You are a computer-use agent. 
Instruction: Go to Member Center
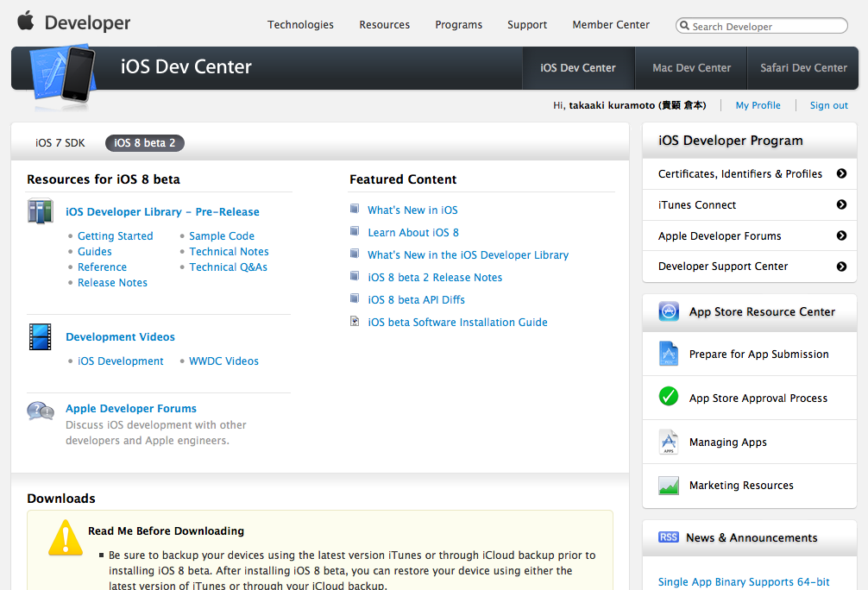611,25
